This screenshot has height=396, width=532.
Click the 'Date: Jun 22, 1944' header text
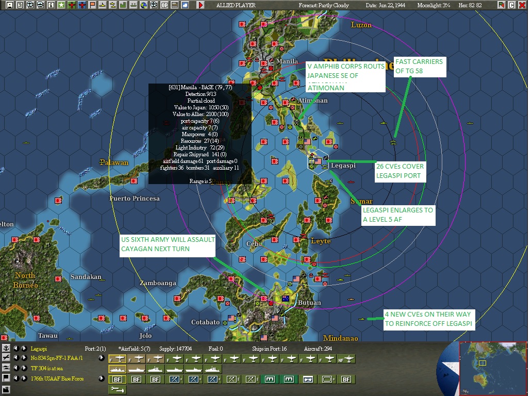point(386,5)
